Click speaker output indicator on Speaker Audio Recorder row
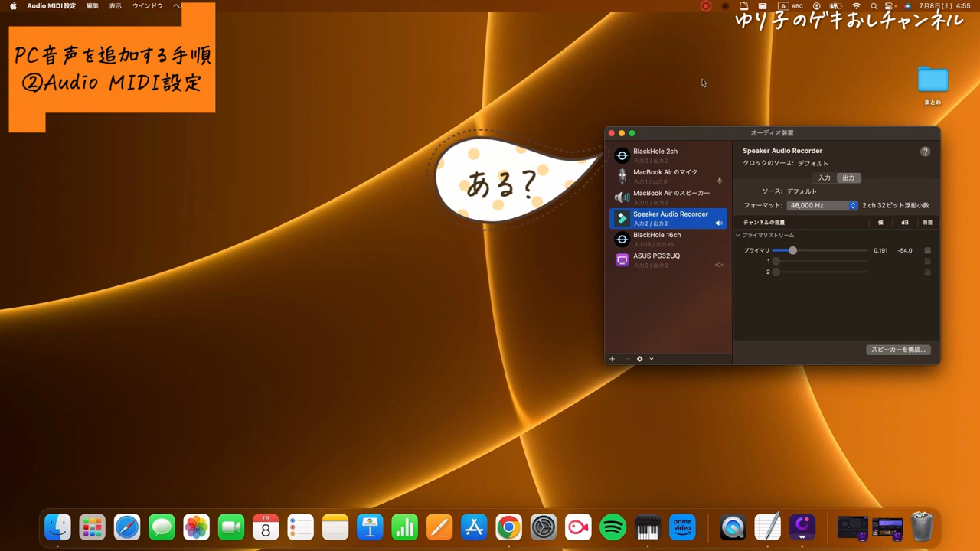980x551 pixels. coord(719,223)
